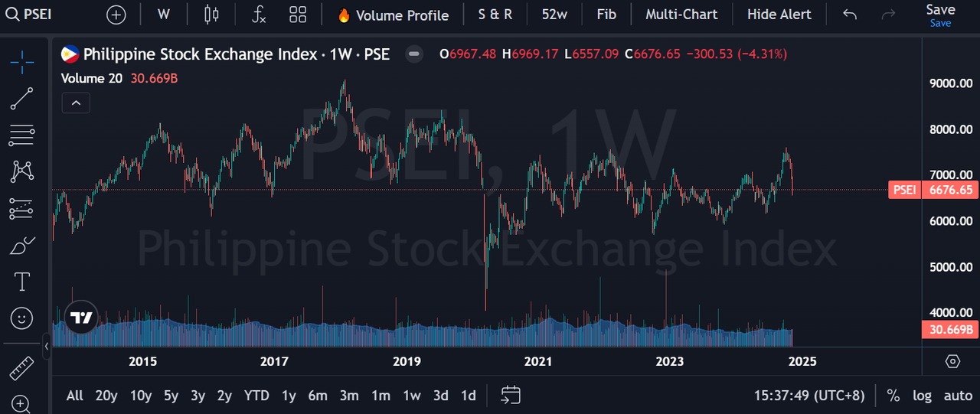
Task: Open indicator templates grid icon
Action: [x=299, y=14]
